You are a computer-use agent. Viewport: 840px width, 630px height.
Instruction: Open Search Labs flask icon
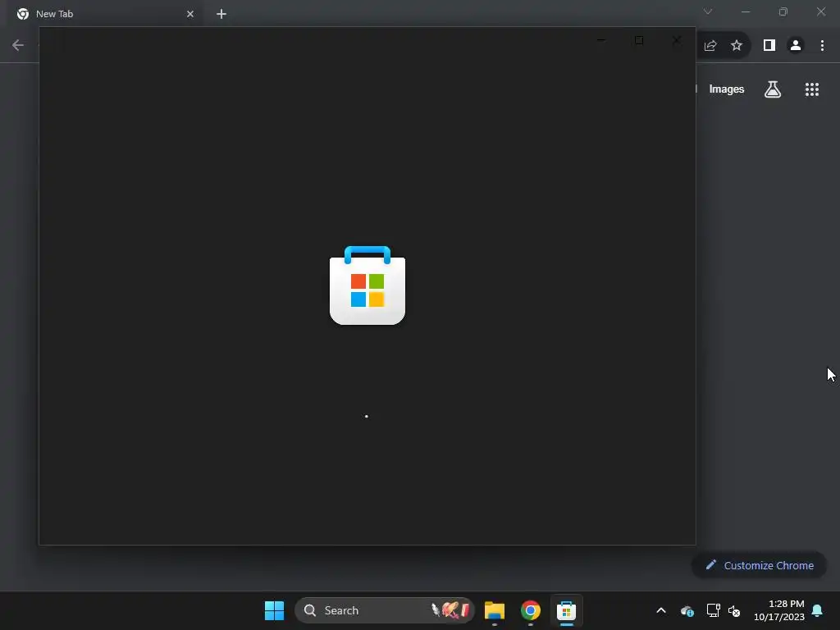[773, 89]
